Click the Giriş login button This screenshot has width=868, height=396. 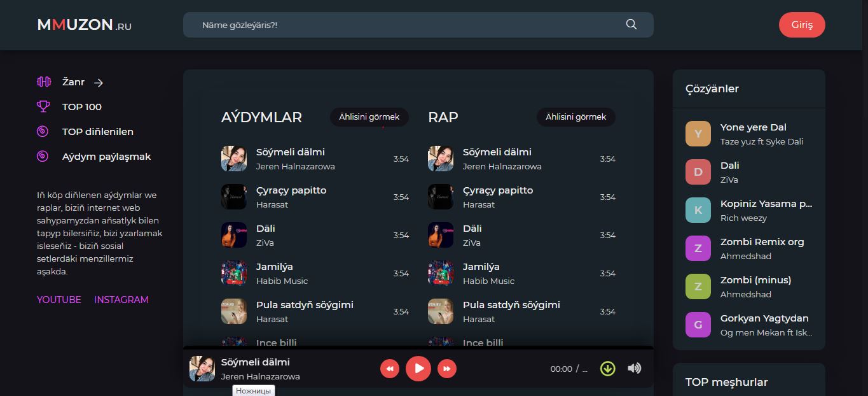801,25
